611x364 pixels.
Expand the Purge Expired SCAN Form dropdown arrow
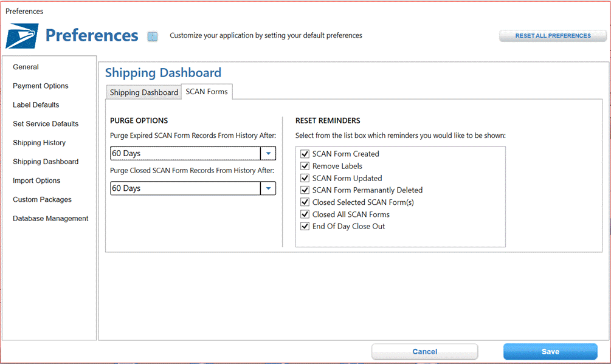coord(268,153)
